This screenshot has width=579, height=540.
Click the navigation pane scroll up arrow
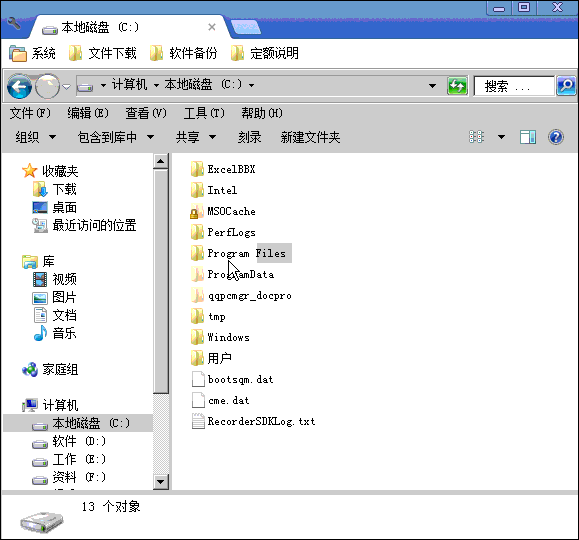coord(161,161)
